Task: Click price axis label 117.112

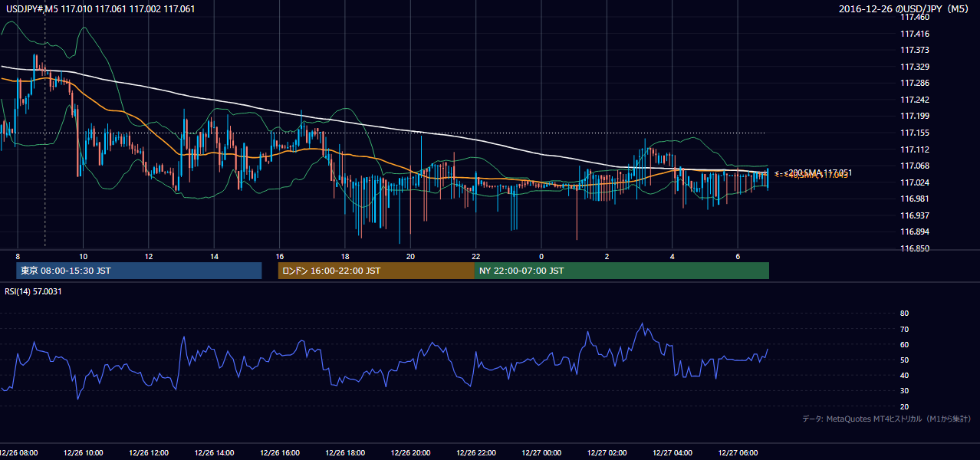Action: coord(915,149)
